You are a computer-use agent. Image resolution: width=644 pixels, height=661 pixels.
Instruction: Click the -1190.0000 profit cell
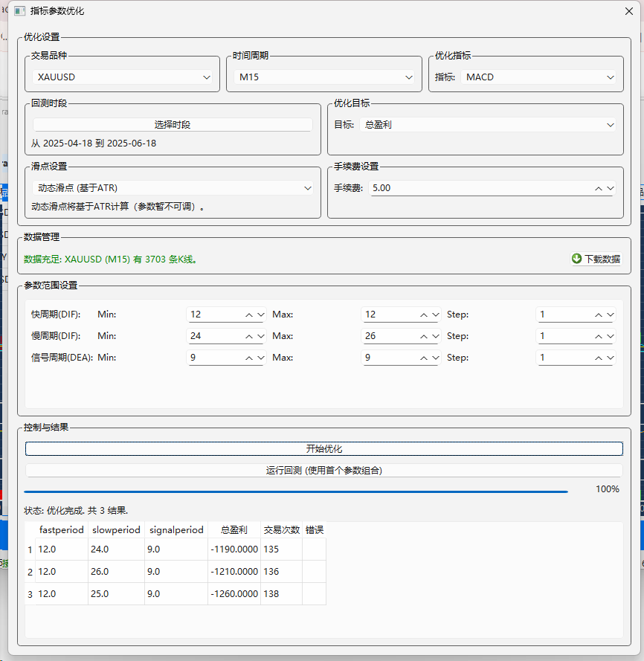pos(234,549)
